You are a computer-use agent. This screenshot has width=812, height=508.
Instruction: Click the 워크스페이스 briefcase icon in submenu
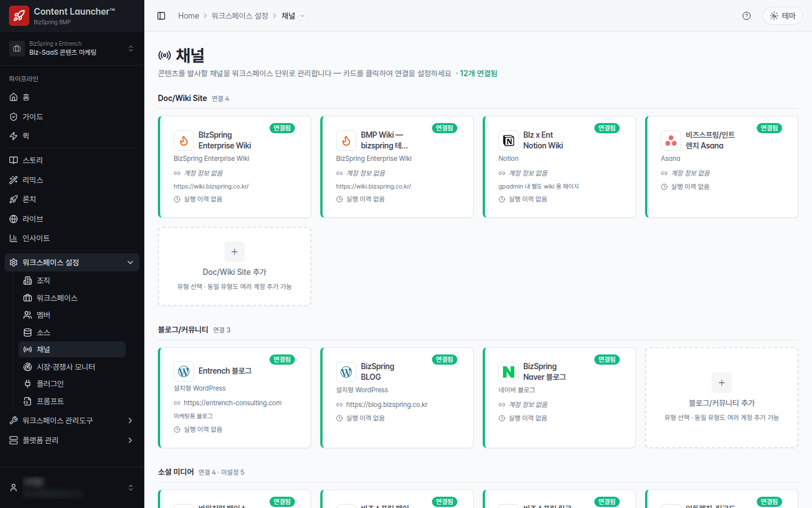click(28, 298)
